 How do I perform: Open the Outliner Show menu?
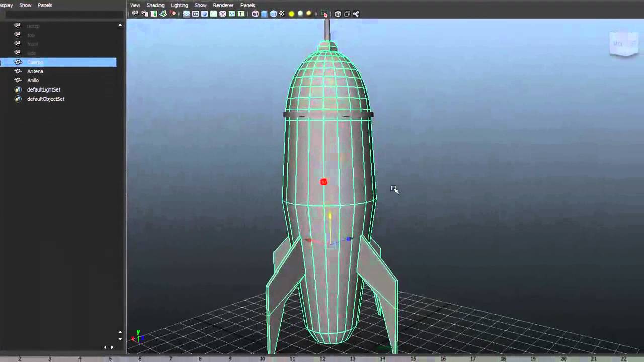click(x=25, y=5)
